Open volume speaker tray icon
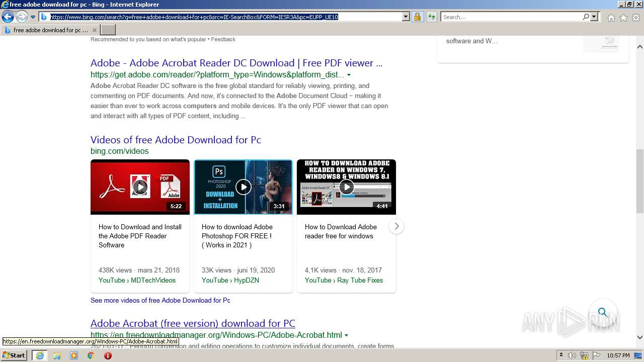Viewport: 644px width, 362px height. [x=572, y=355]
